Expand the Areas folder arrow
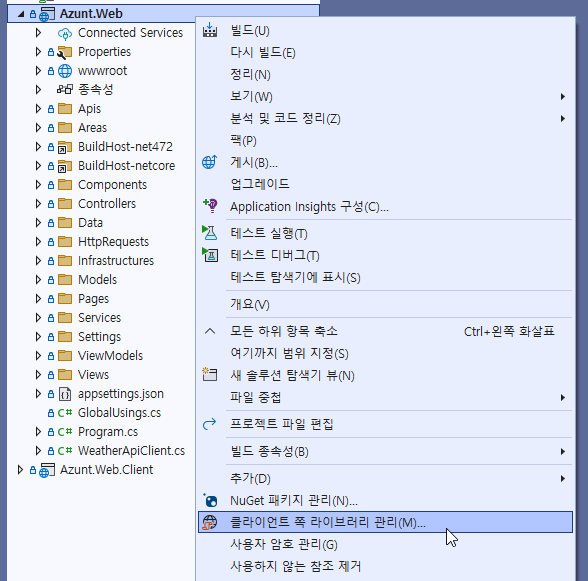Image resolution: width=588 pixels, height=581 pixels. 38,128
